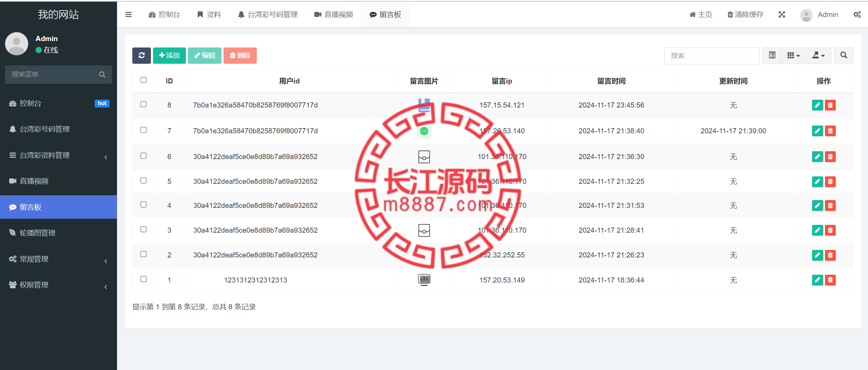Switch to the 控制台 top tab
The height and width of the screenshot is (370, 868).
click(164, 15)
